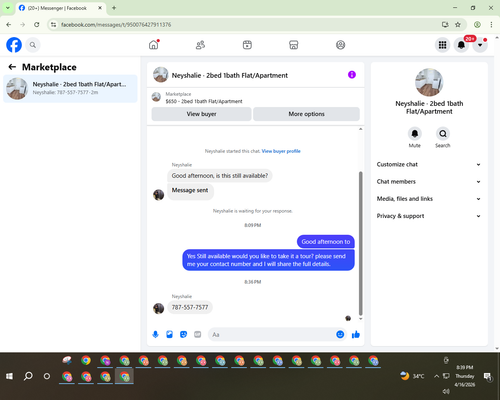Image resolution: width=500 pixels, height=400 pixels.
Task: Open Groups circle icon in top navigation
Action: coord(340,45)
